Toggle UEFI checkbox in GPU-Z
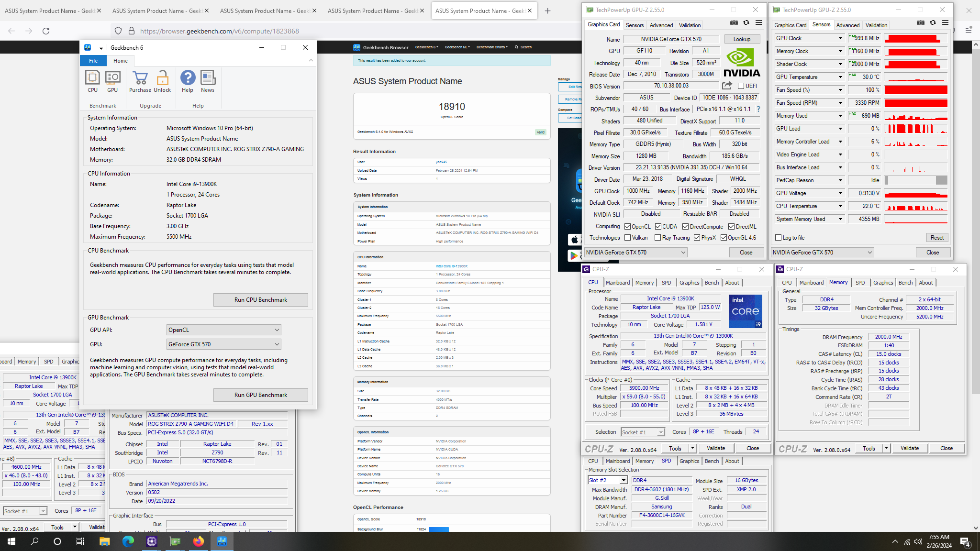The height and width of the screenshot is (551, 980). pyautogui.click(x=741, y=86)
